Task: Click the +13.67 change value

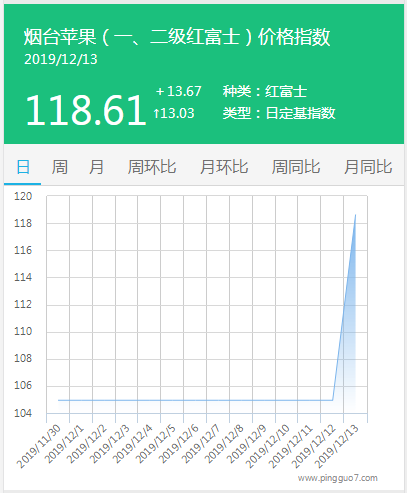Action: [178, 91]
